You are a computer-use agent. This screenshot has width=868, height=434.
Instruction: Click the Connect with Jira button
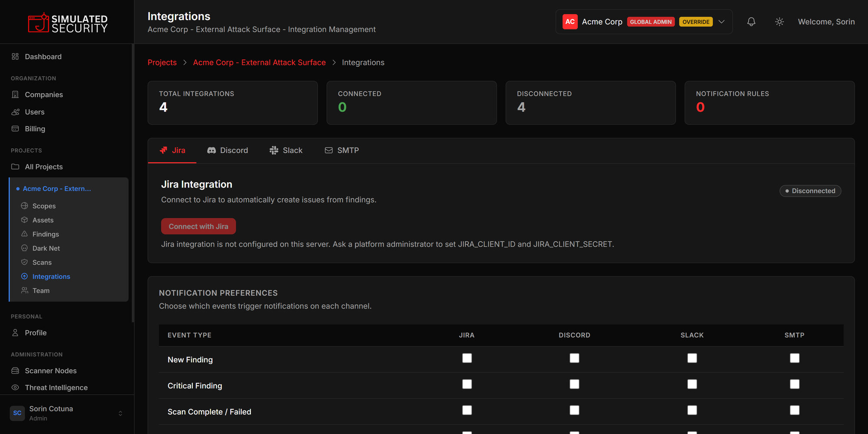(198, 226)
